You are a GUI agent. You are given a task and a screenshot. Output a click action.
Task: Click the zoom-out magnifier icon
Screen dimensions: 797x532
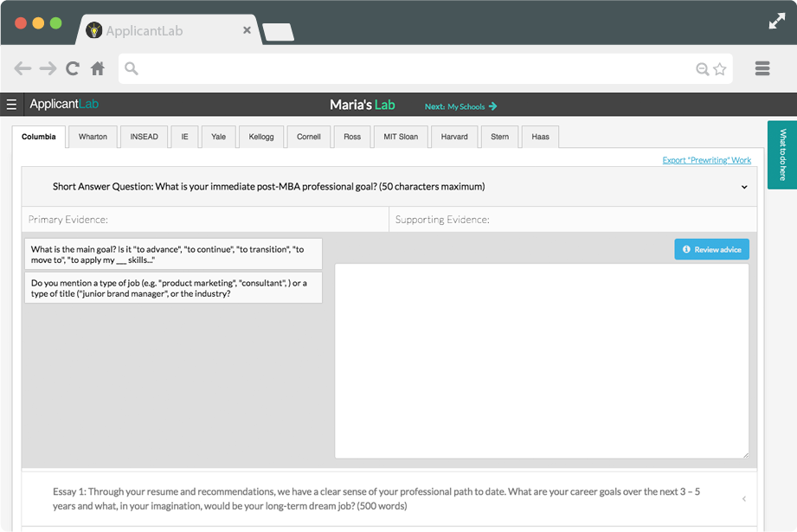point(702,69)
